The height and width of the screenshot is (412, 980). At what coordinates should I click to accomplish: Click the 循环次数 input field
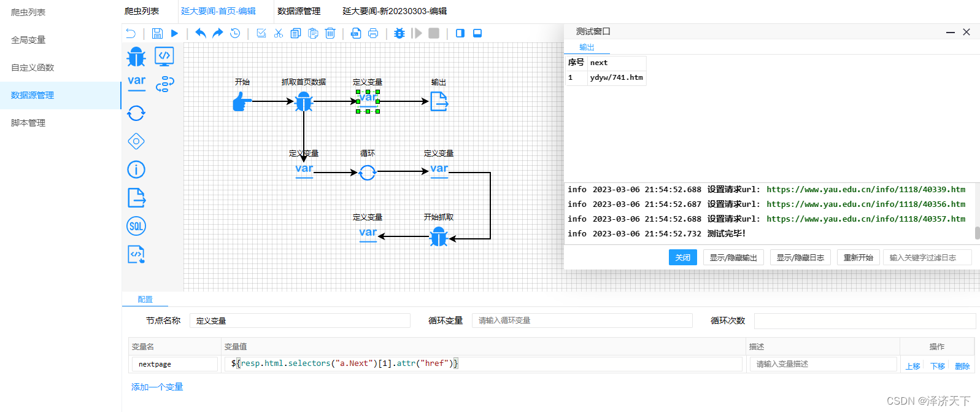coord(865,321)
